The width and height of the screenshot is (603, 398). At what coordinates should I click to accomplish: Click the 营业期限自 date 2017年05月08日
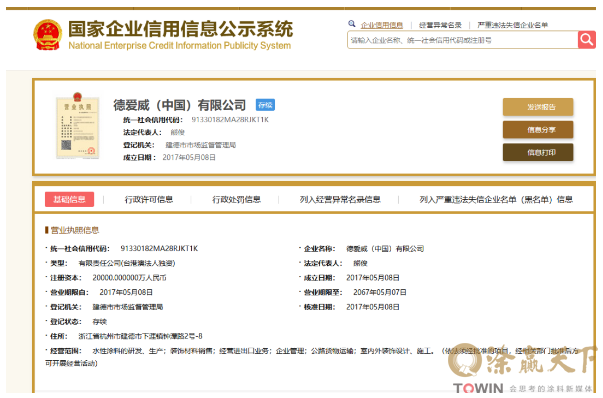[126, 292]
